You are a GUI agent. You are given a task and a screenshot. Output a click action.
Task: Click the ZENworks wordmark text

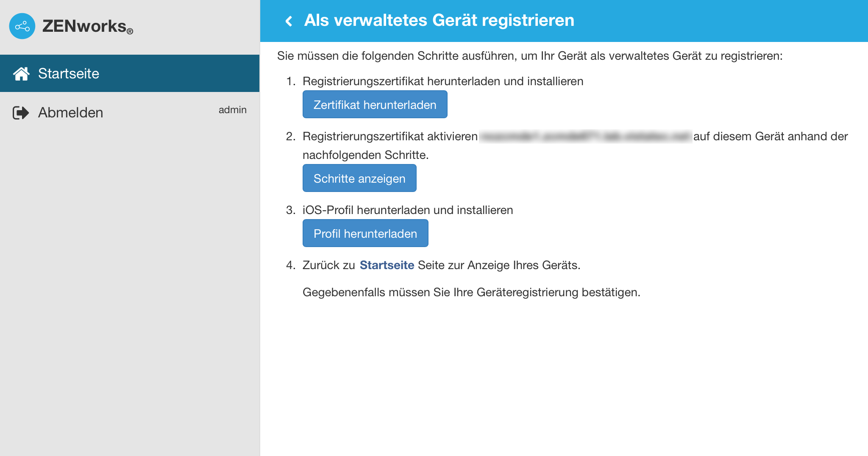click(85, 26)
